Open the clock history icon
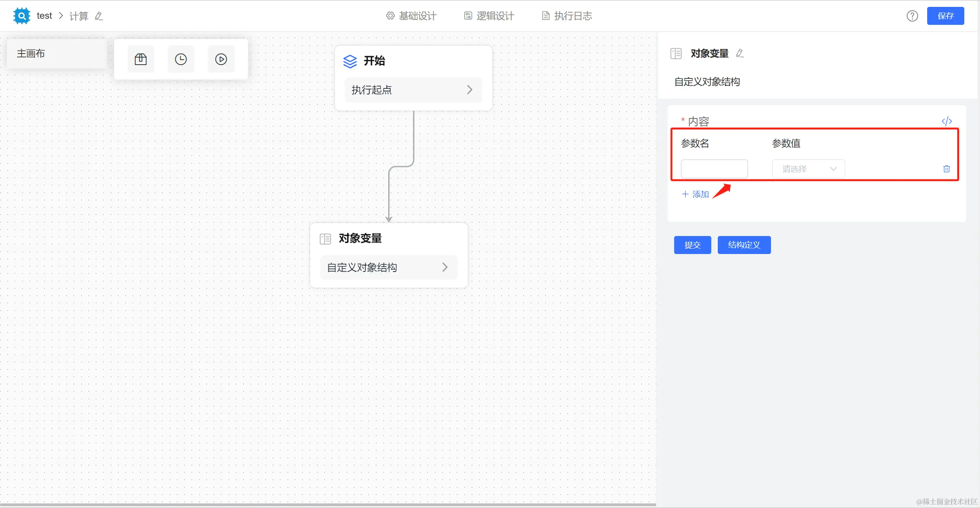Viewport: 980px width, 508px height. pyautogui.click(x=181, y=59)
